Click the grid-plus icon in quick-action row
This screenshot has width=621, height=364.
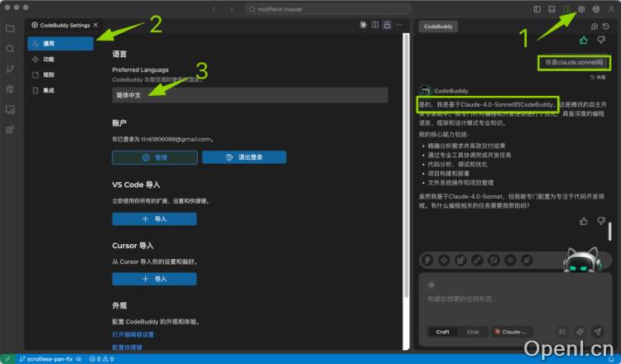pyautogui.click(x=460, y=260)
